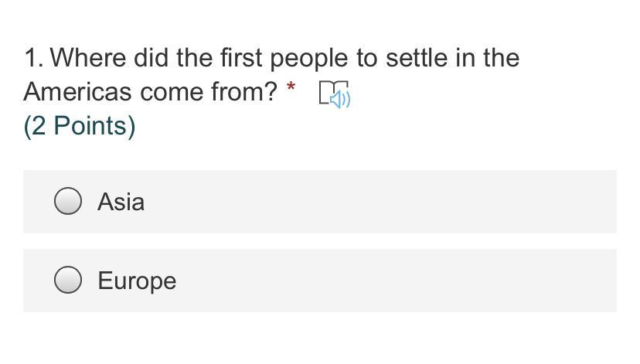
Task: Select the Europe radio button
Action: 68,281
